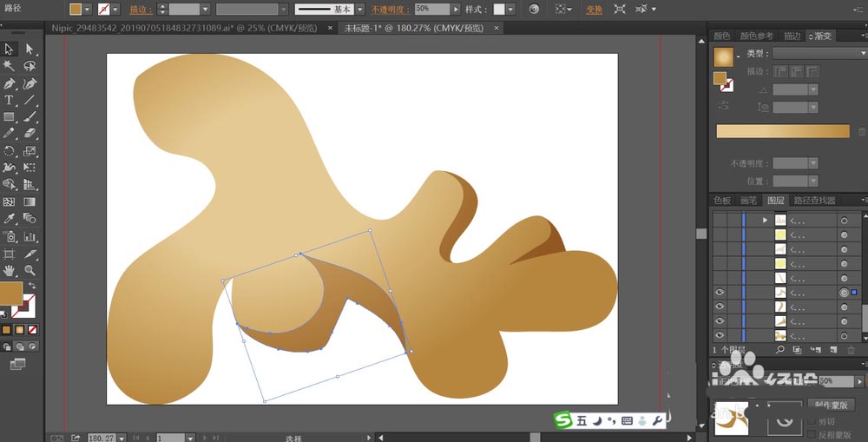Select the Lasso tool
868x442 pixels.
(x=30, y=66)
